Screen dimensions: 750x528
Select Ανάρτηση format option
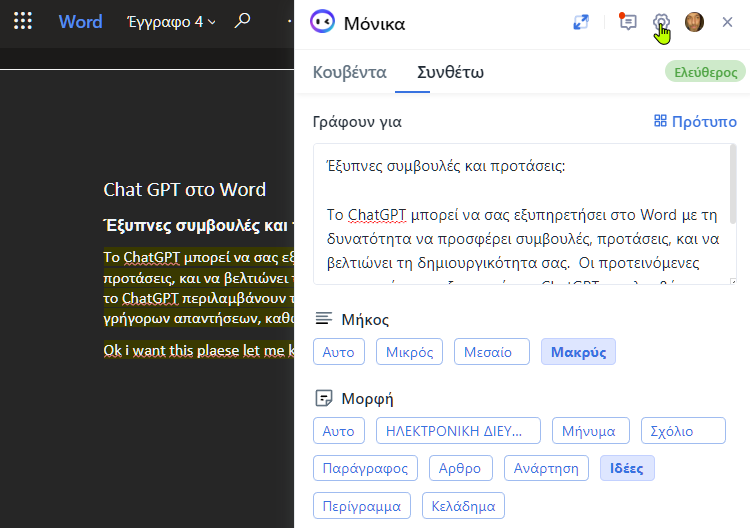[x=546, y=468]
